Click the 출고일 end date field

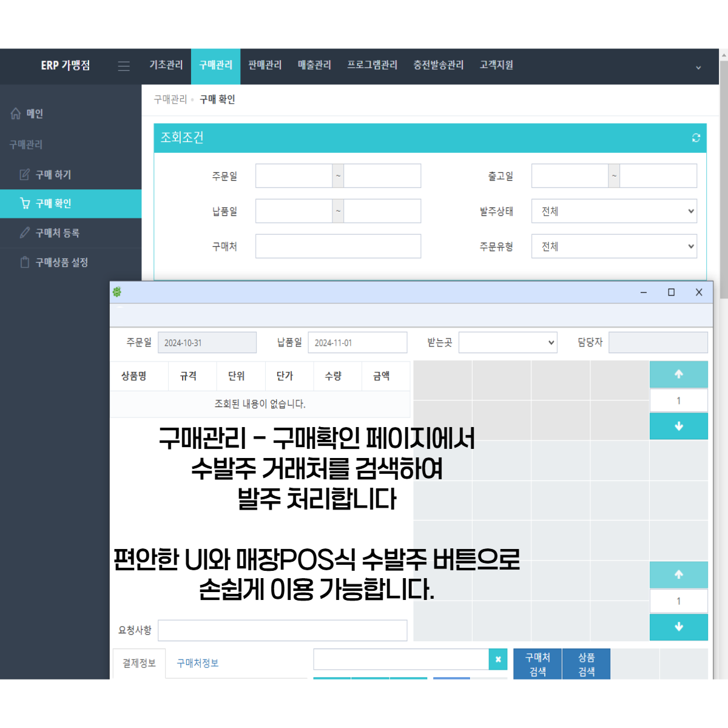point(658,176)
